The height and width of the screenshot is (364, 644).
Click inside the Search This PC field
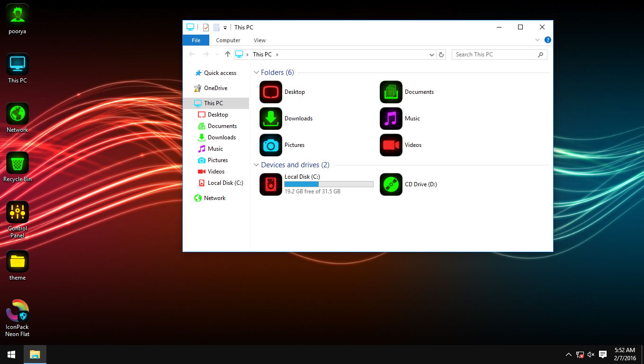[x=492, y=54]
